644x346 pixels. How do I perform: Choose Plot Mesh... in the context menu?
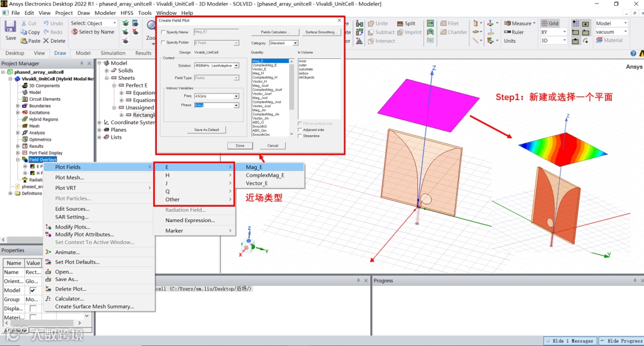click(69, 177)
